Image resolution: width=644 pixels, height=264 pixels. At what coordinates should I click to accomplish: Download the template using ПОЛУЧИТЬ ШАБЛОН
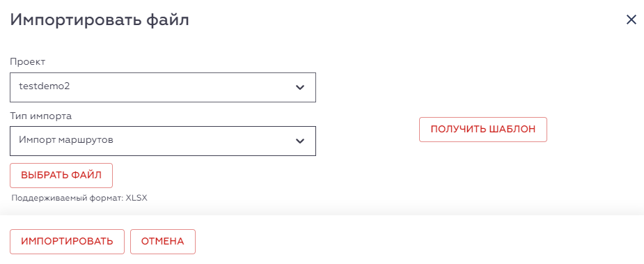click(483, 130)
